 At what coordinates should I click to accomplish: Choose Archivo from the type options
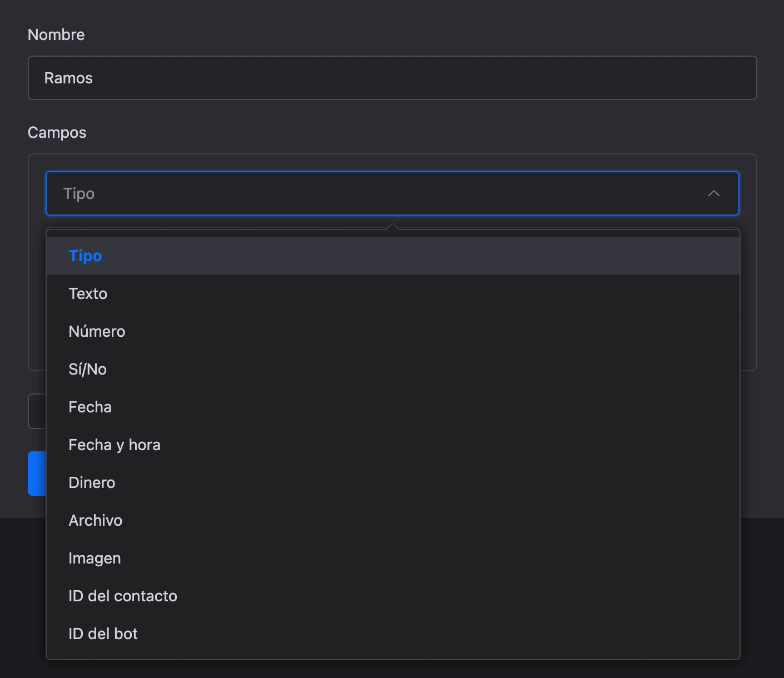point(393,520)
